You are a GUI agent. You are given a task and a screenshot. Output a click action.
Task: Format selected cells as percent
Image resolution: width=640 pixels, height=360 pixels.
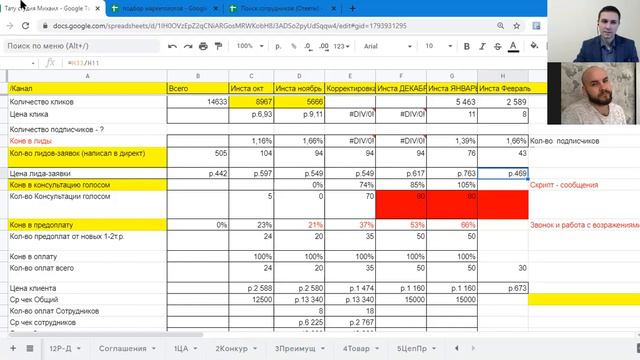click(x=293, y=46)
